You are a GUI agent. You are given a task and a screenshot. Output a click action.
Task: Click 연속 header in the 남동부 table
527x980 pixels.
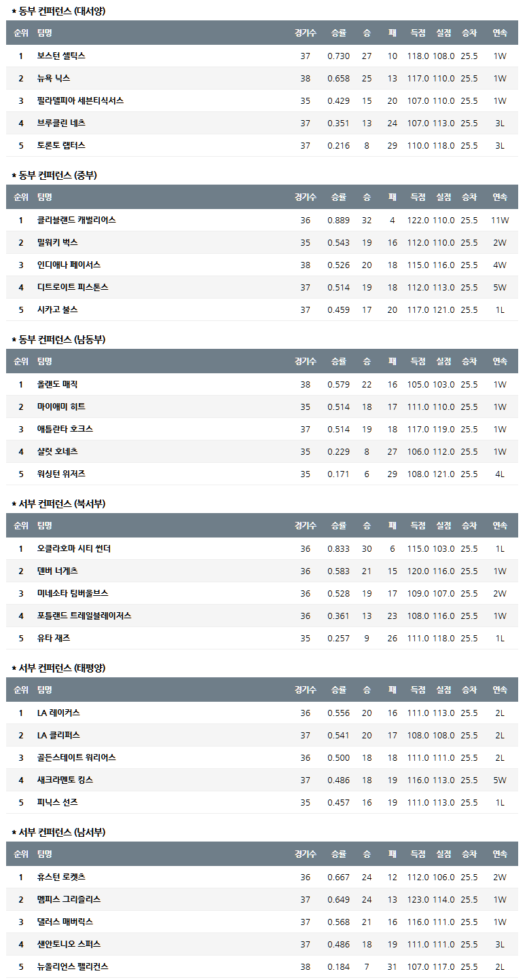(500, 361)
